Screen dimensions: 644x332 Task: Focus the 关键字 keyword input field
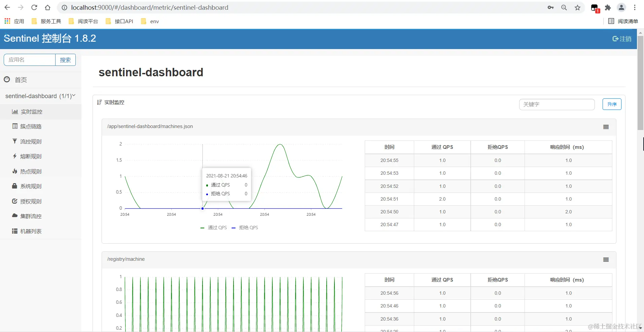pyautogui.click(x=557, y=104)
